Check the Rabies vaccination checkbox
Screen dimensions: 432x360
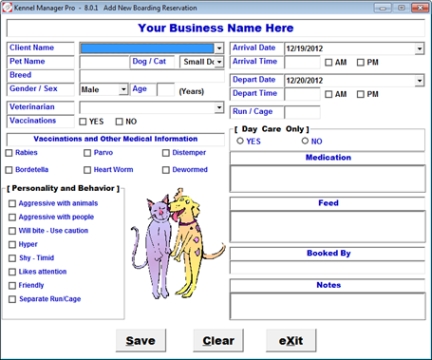[x=9, y=153]
